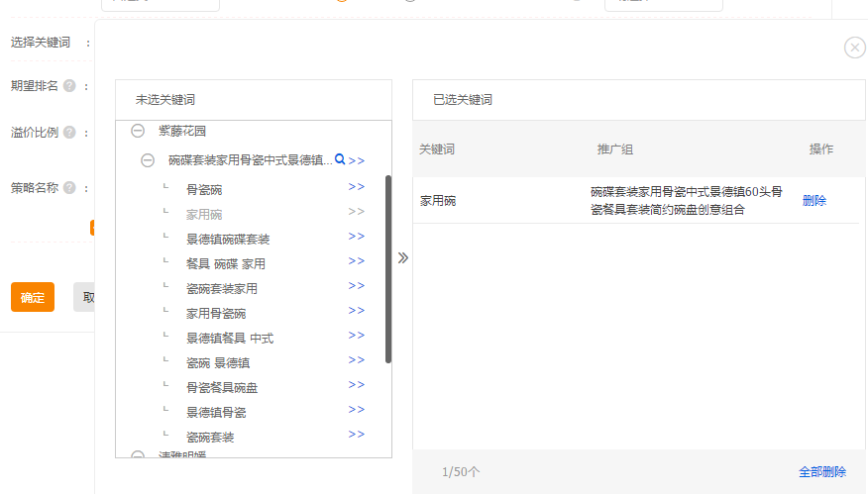The image size is (868, 494).
Task: Click the help icon next to 策略名称
Action: tap(69, 187)
